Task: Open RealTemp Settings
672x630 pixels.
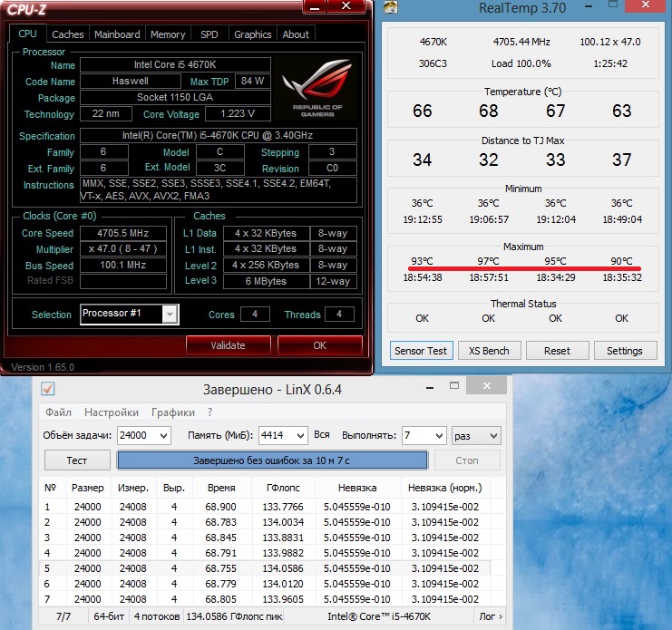Action: tap(625, 351)
